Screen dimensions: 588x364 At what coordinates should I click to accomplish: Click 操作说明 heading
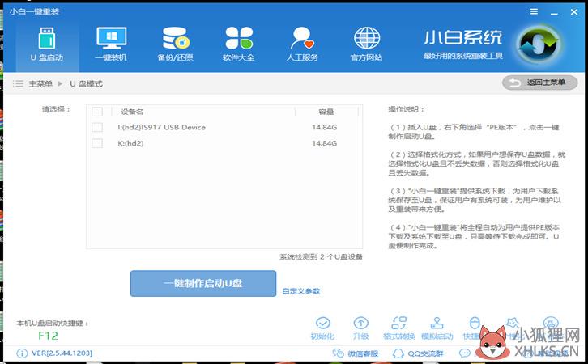(x=406, y=109)
